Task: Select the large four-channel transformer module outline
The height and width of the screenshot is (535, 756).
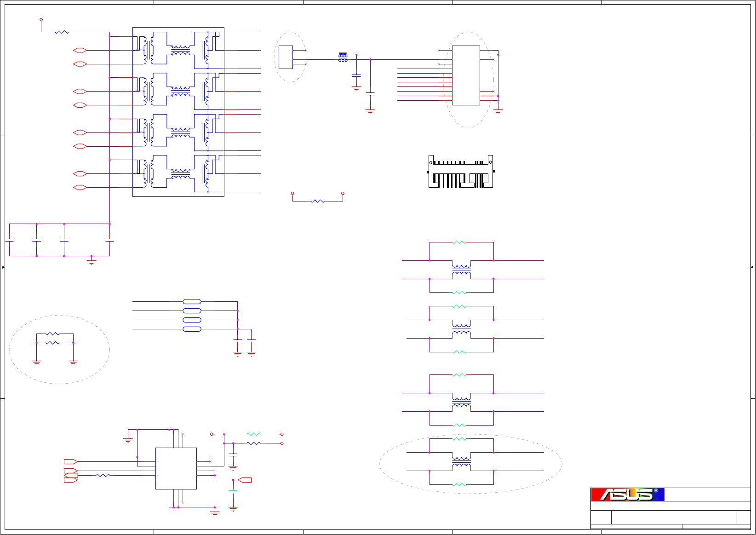Action: (x=178, y=112)
